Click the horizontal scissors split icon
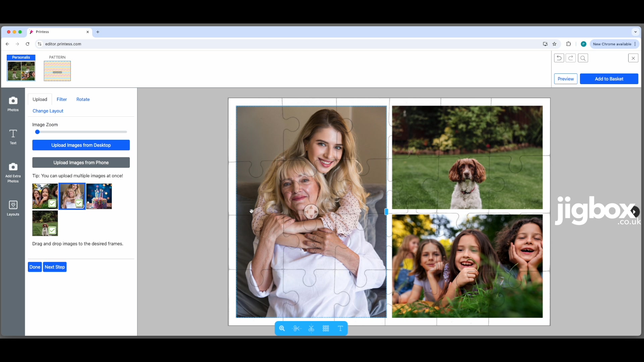Screen dimensions: 644x362 tap(297, 328)
